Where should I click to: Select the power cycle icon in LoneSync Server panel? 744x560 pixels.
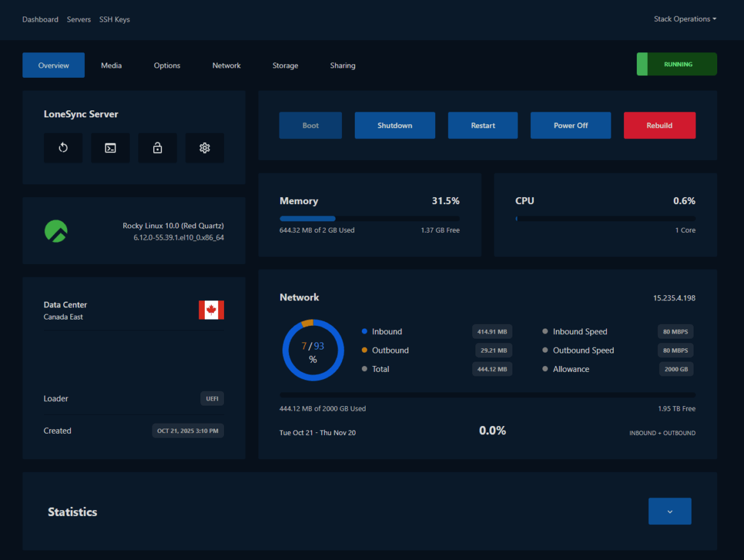(63, 147)
